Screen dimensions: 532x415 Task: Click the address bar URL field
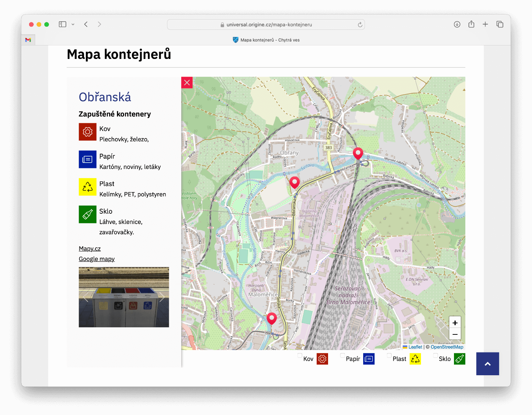[266, 24]
